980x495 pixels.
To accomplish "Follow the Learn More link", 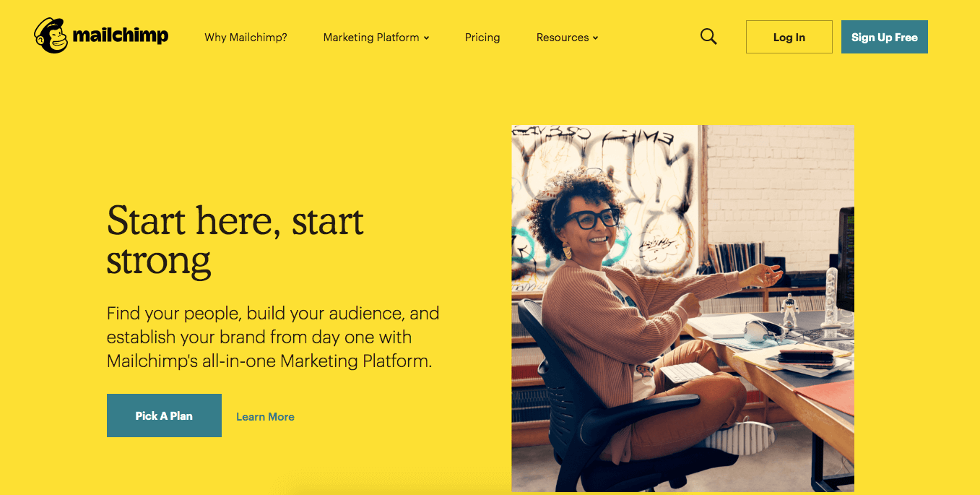I will pos(265,416).
